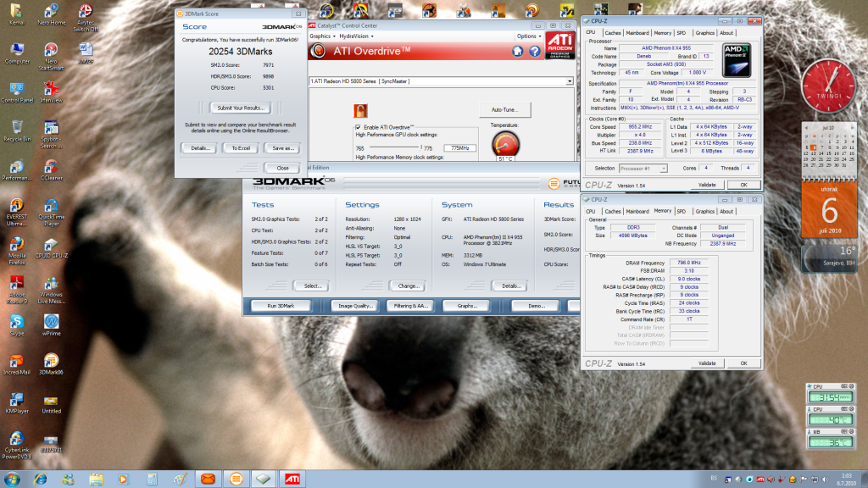This screenshot has width=868, height=488.
Task: Open About tab in the lower CPU-Z window
Action: tap(726, 211)
